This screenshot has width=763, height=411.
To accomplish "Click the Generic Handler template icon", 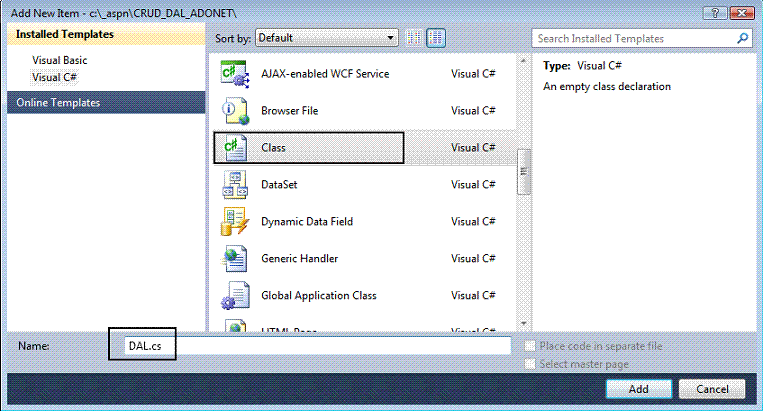I will [236, 259].
